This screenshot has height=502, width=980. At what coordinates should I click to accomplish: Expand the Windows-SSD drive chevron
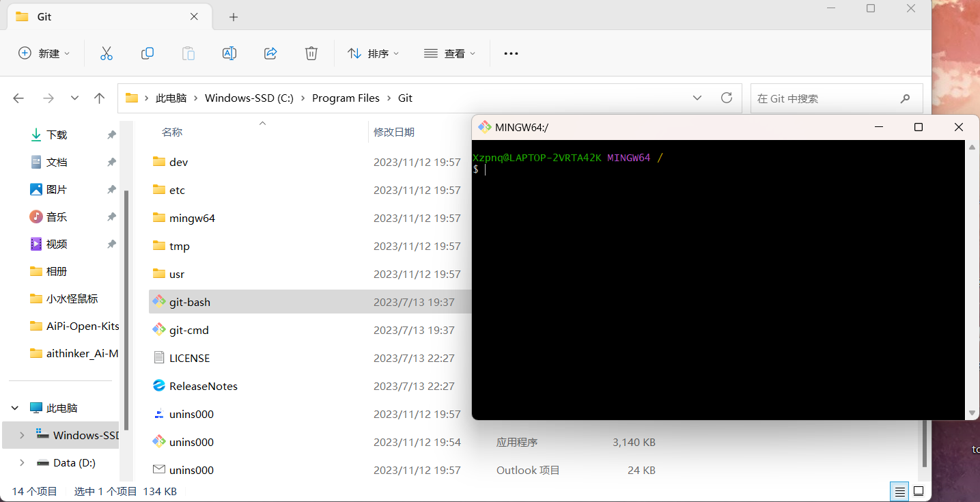pyautogui.click(x=22, y=435)
